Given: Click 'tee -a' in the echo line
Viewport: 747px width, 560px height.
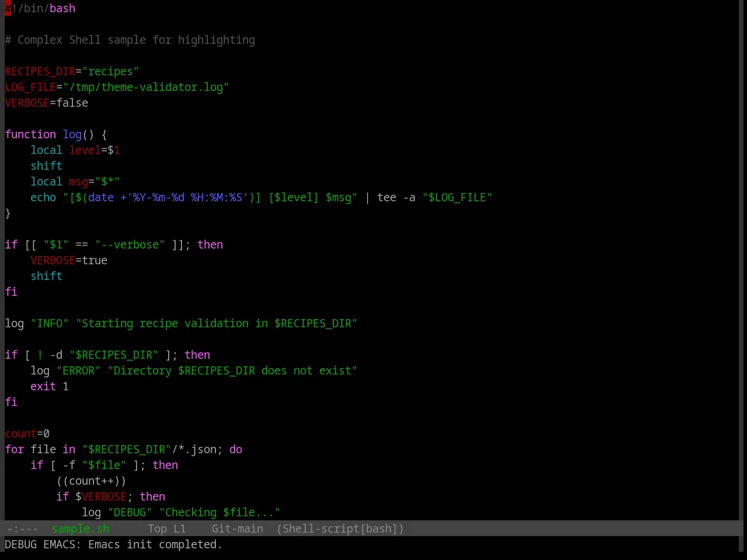Looking at the screenshot, I should click(396, 197).
